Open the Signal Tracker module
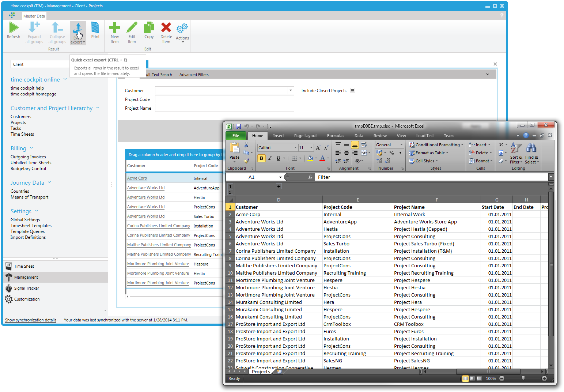Image resolution: width=564 pixels, height=392 pixels. pyautogui.click(x=56, y=288)
